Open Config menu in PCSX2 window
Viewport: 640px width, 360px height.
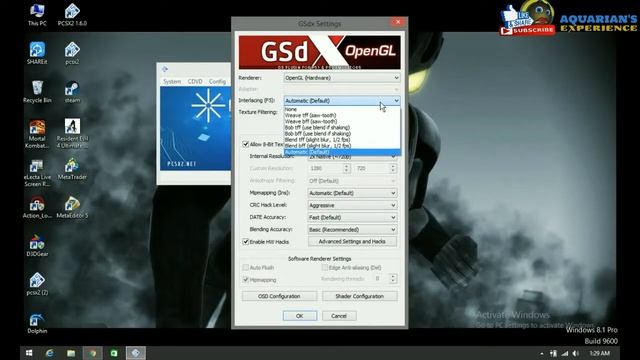pos(217,82)
